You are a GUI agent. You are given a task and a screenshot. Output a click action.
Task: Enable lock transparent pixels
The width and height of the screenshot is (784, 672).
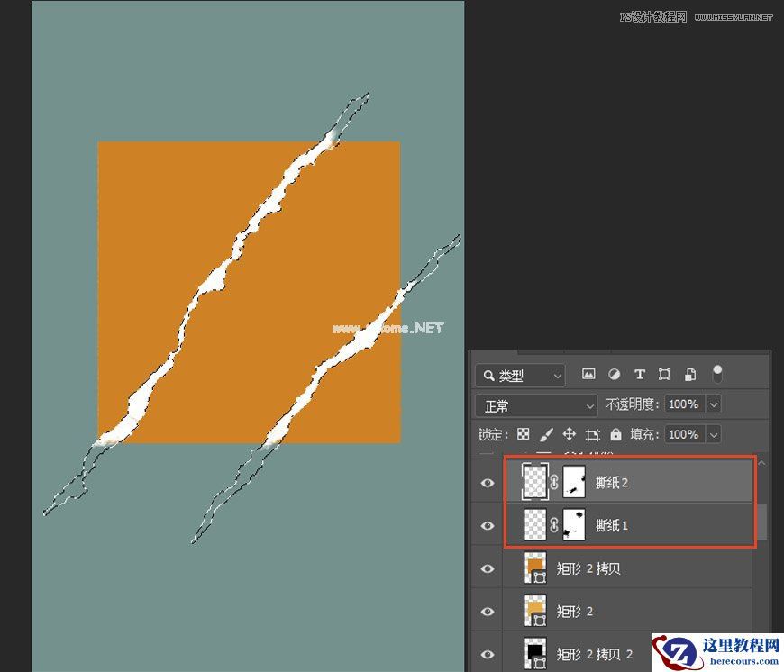tap(523, 434)
